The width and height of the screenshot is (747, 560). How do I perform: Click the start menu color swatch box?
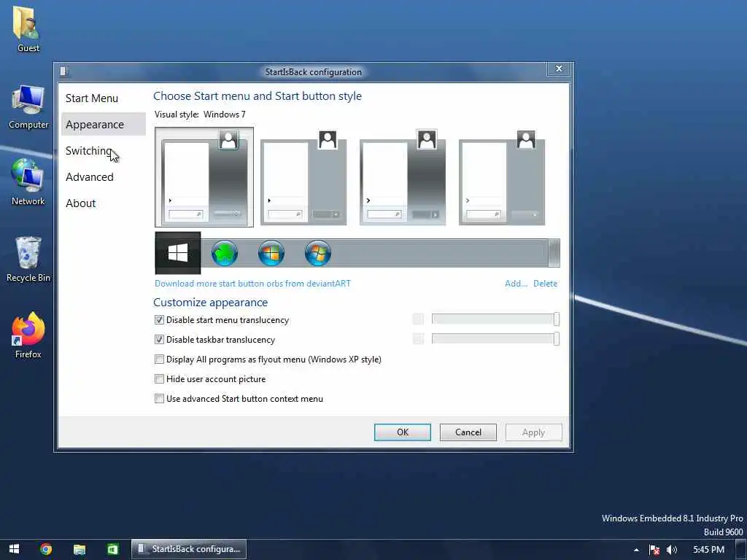tap(418, 319)
